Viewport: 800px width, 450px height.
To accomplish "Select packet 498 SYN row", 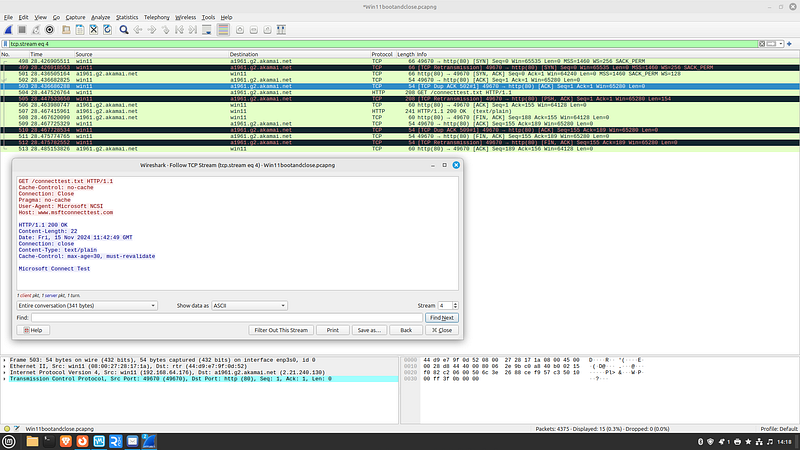I will point(400,61).
